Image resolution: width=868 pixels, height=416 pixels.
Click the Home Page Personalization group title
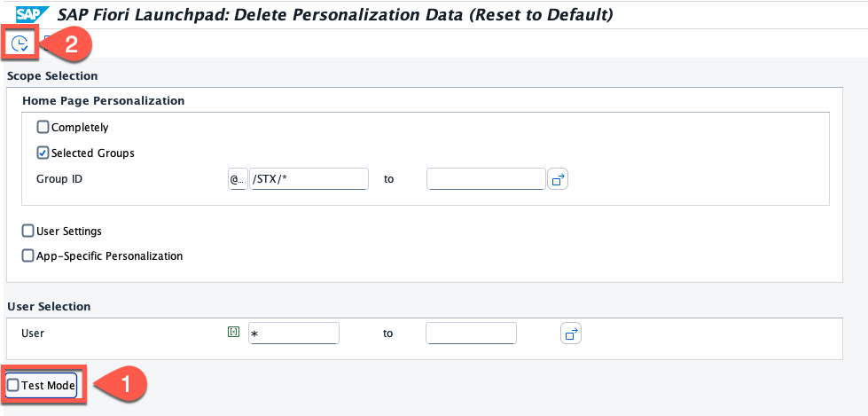pos(104,101)
